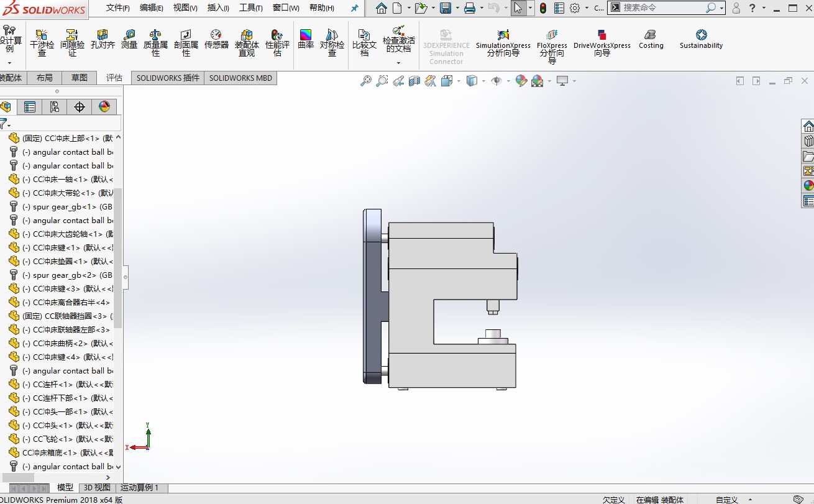The height and width of the screenshot is (504, 814).
Task: Open the 比较文档 compare documents tool
Action: (x=364, y=43)
